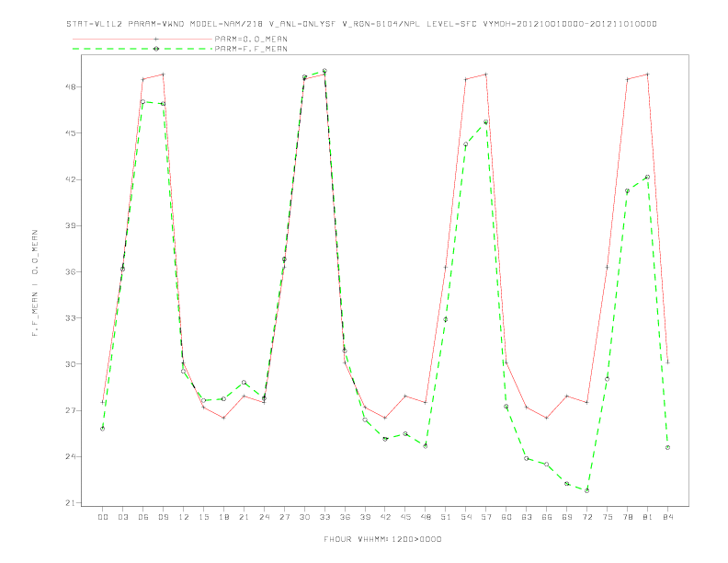Click x-axis forecast hour label 24
Viewport: 728px width, 563px height.
[264, 517]
